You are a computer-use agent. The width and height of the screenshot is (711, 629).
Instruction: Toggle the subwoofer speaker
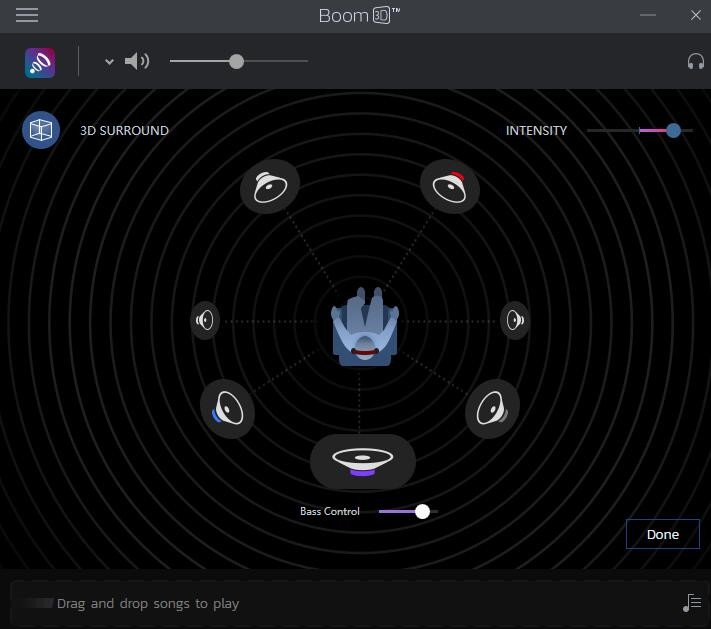point(362,460)
